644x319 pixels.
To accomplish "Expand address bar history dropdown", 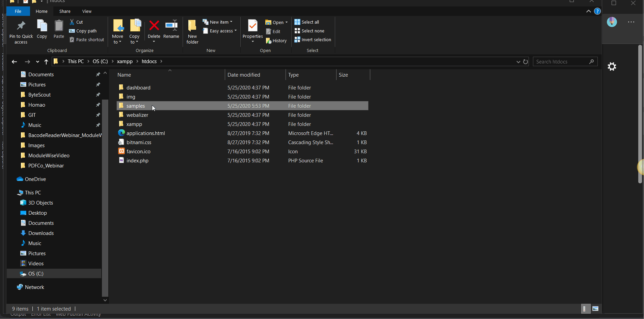I will tap(518, 61).
